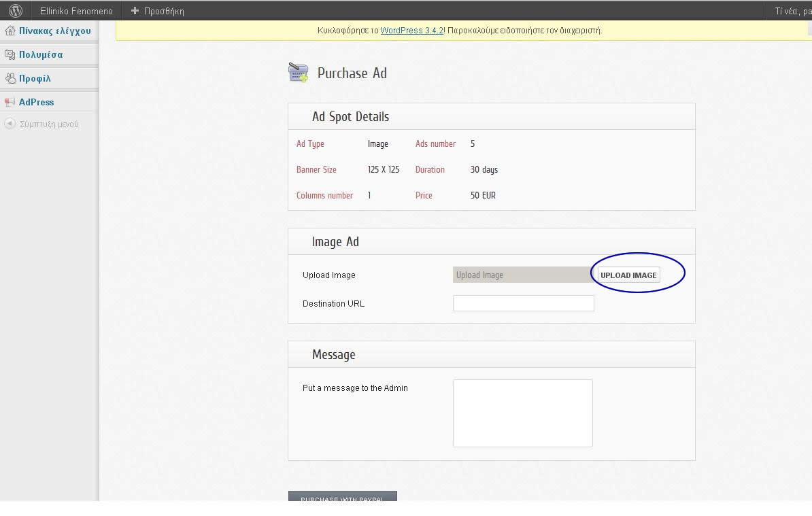Screen dimensions: 812x516
Task: Click inside the admin message textarea
Action: click(x=522, y=413)
